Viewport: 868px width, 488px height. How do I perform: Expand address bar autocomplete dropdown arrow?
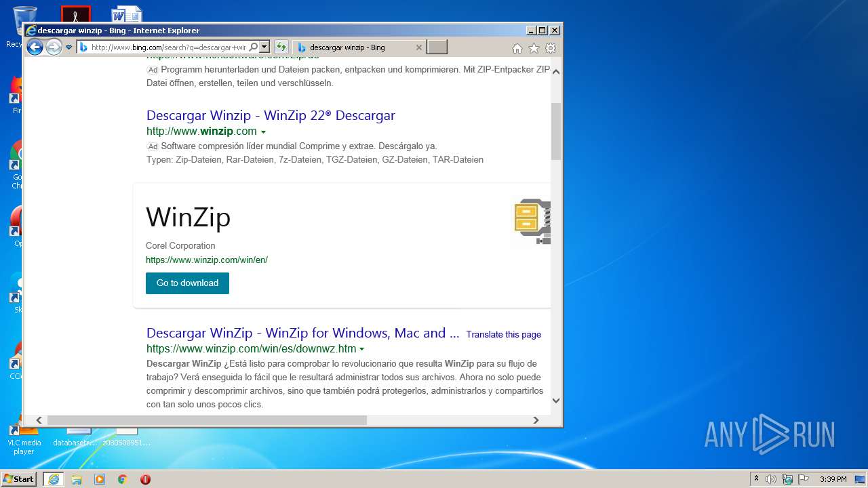tap(264, 47)
